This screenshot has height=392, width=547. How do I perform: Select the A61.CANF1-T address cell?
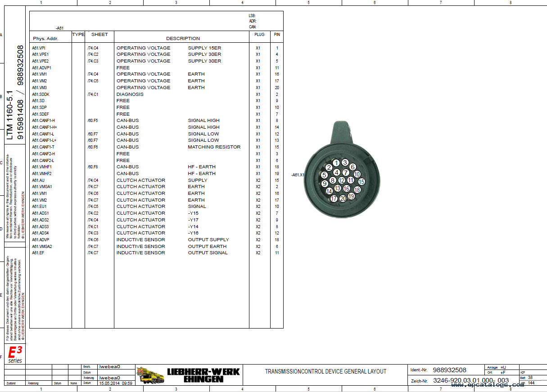(x=43, y=147)
